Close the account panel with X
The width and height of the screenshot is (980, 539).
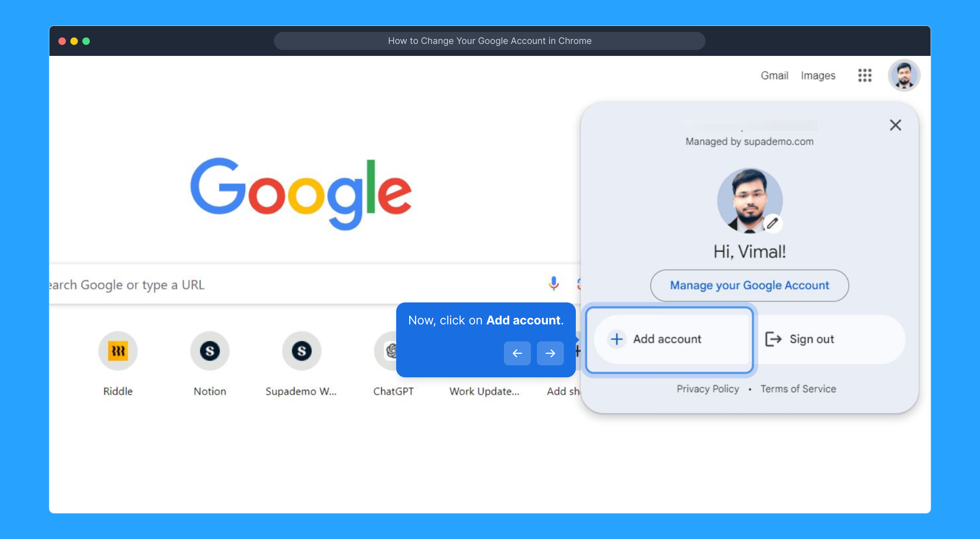click(895, 125)
